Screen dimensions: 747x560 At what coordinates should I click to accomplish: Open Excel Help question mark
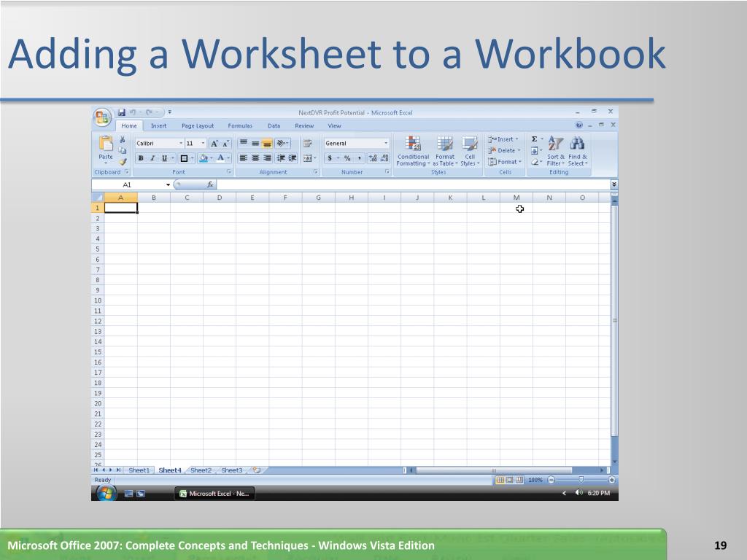tap(578, 125)
